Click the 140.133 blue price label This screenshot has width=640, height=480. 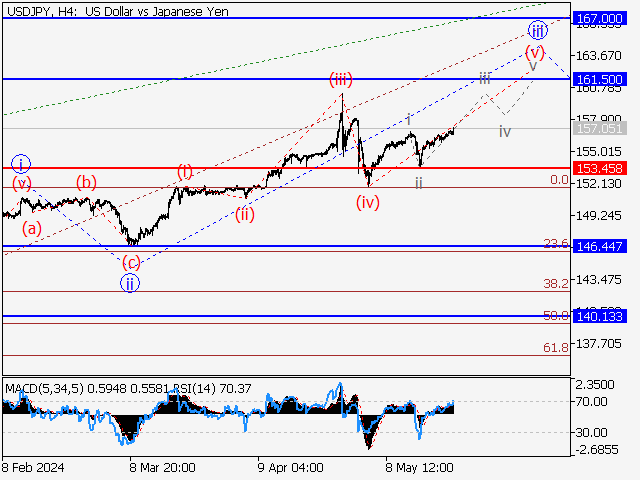coord(599,316)
